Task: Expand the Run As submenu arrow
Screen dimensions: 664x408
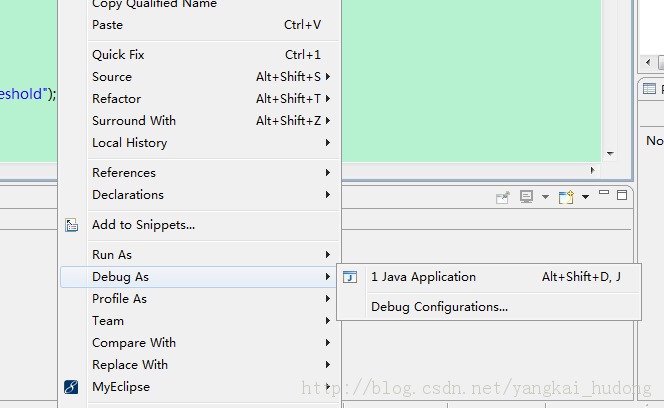Action: [x=328, y=255]
